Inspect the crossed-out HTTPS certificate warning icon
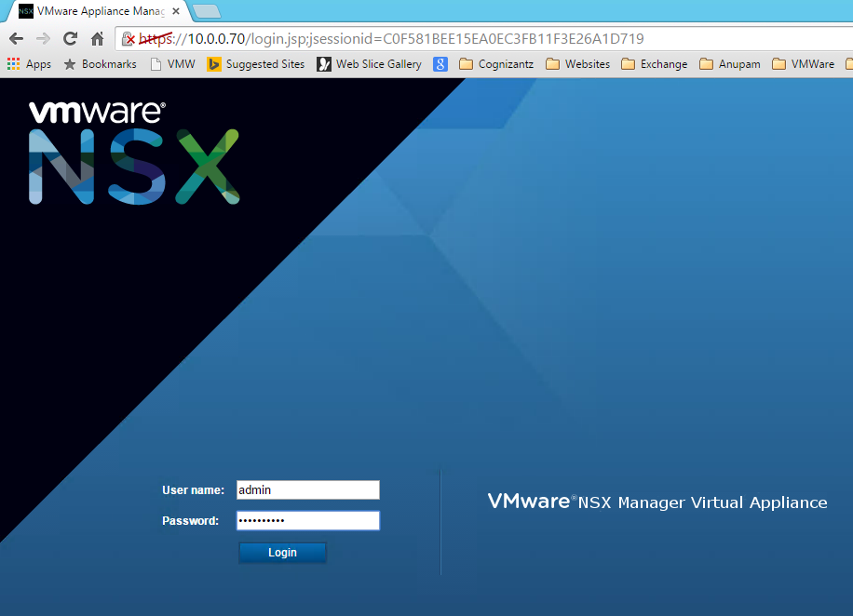The image size is (853, 616). pyautogui.click(x=129, y=39)
